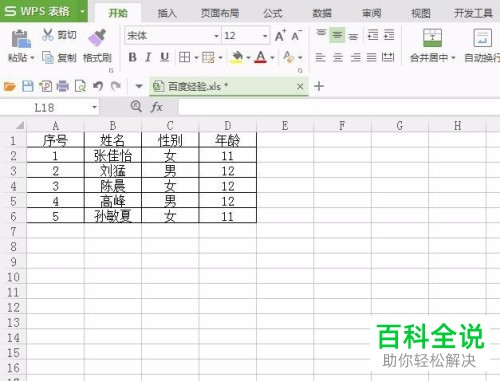Click the Copy icon
The image size is (500, 381).
[48, 57]
